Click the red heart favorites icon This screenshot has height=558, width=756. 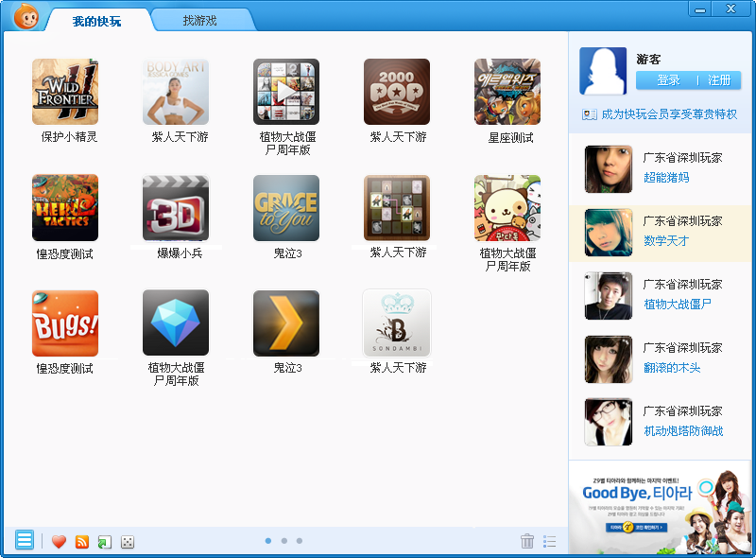point(59,542)
